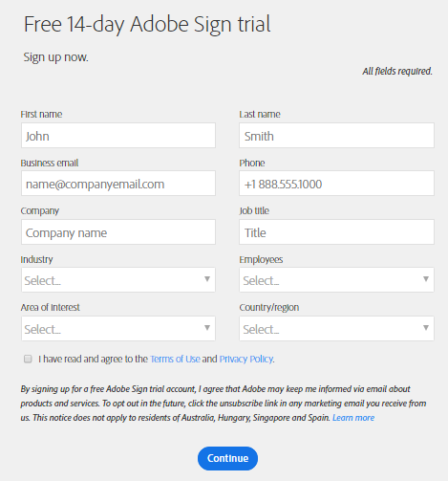
Task: Click the Continue button
Action: [x=227, y=458]
